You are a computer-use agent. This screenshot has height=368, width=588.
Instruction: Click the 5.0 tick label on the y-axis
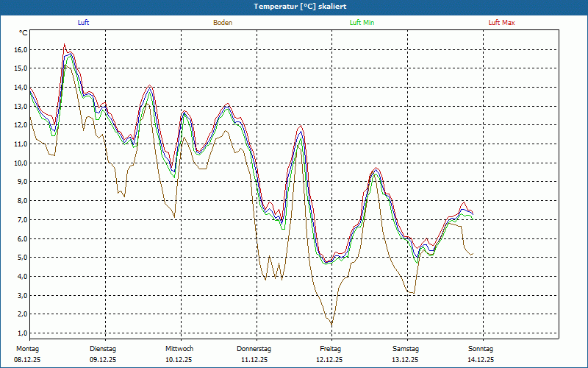point(21,258)
